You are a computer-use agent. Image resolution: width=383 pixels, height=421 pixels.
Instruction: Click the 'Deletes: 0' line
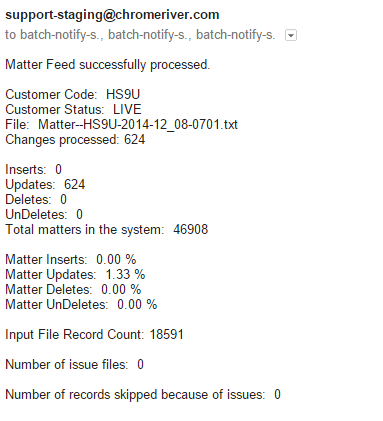pos(36,200)
